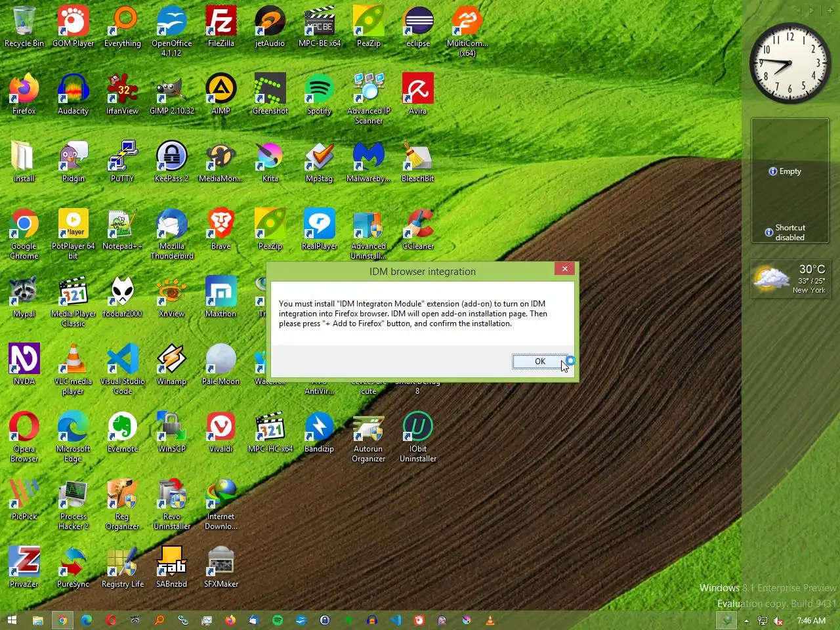
Task: Open Visual Studio Code desktop shortcut
Action: pyautogui.click(x=123, y=369)
